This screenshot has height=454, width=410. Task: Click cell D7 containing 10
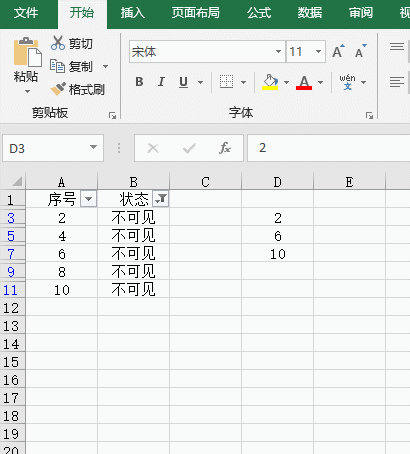pos(277,254)
